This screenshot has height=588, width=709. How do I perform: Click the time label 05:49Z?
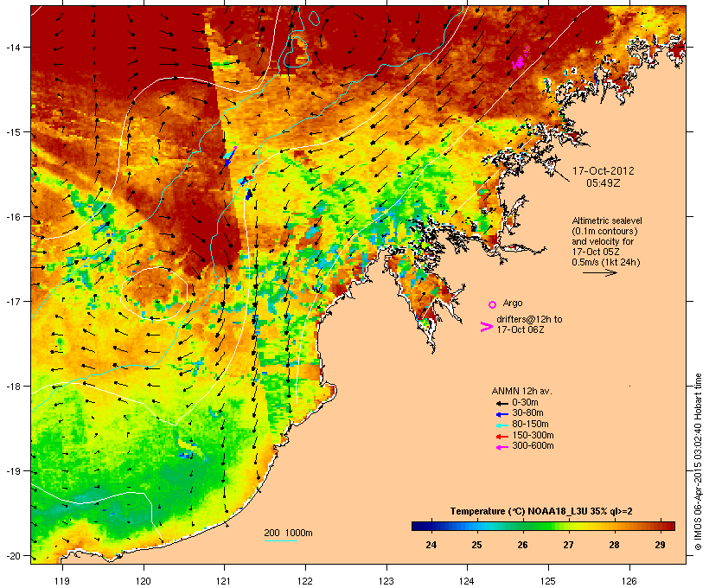[x=604, y=183]
